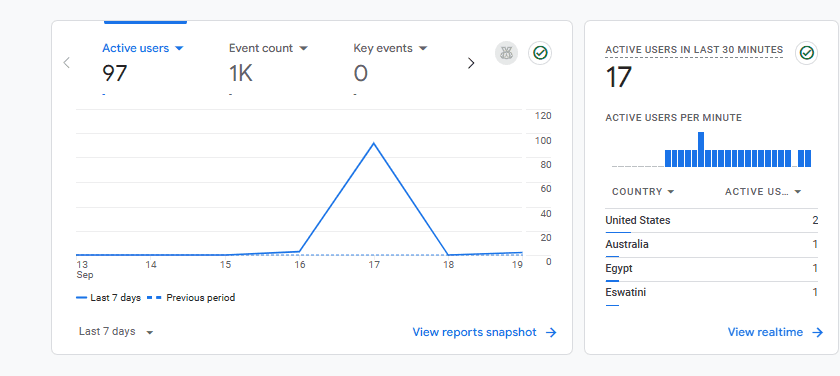
Task: Click the green checkmark status icon on main chart card
Action: tap(540, 53)
